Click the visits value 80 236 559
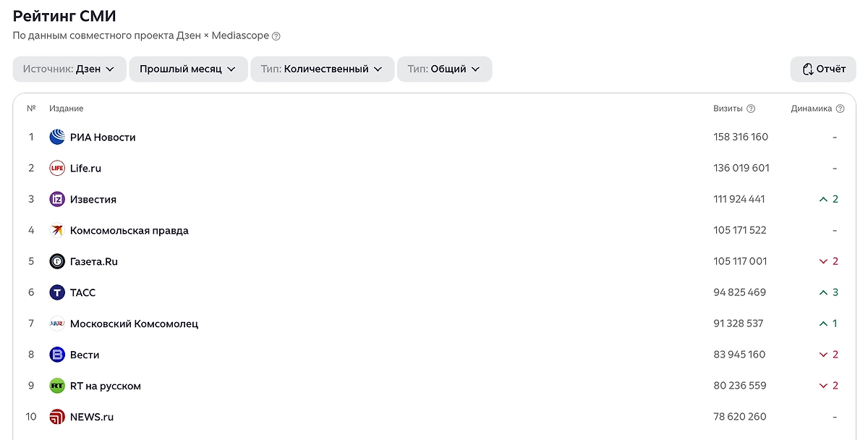 pyautogui.click(x=740, y=386)
